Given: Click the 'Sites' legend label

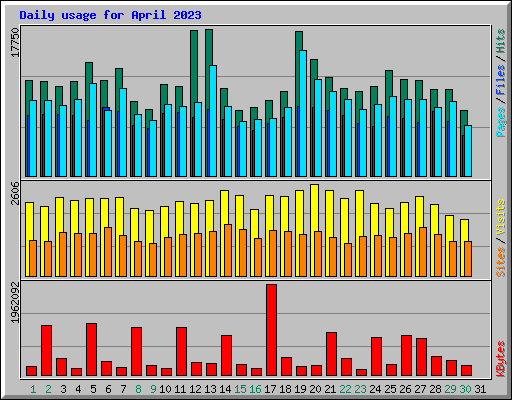Looking at the screenshot, I should 501,262.
